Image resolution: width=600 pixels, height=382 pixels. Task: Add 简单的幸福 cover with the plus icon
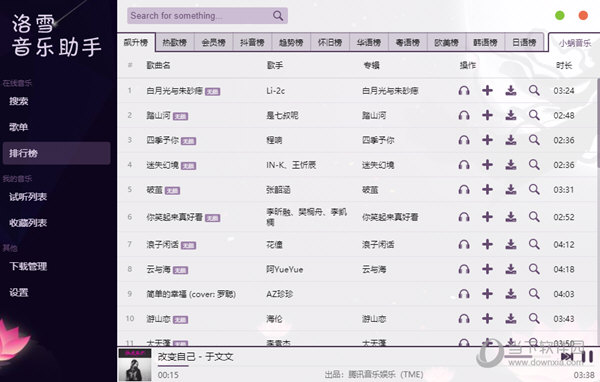(487, 294)
